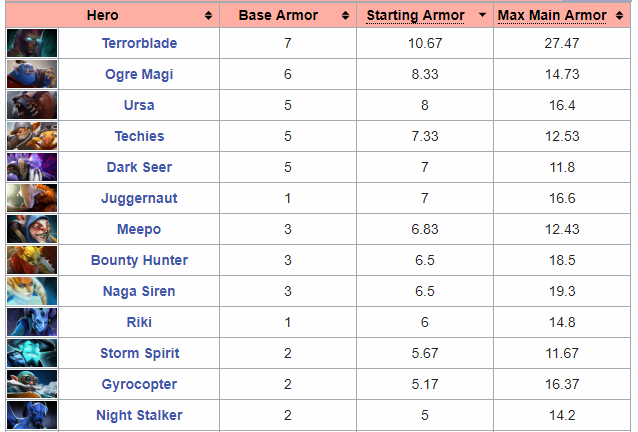This screenshot has width=638, height=432.
Task: Select the Techies portrait image
Action: (x=32, y=136)
